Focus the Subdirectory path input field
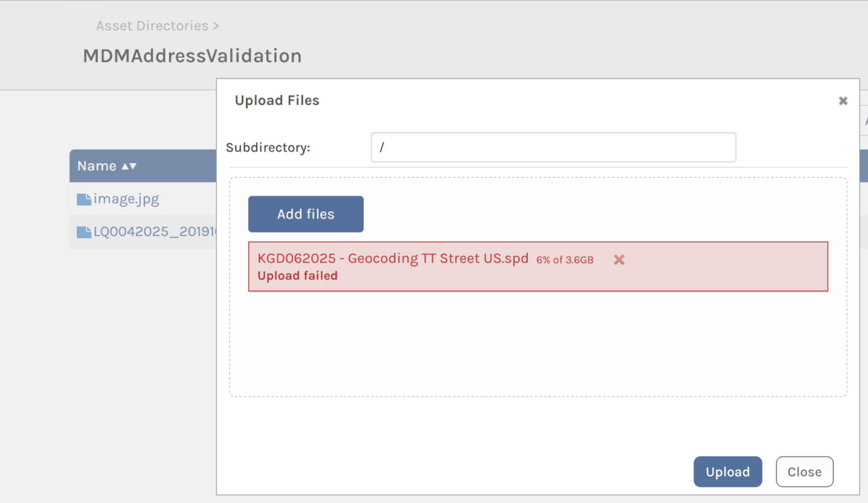 coord(553,147)
